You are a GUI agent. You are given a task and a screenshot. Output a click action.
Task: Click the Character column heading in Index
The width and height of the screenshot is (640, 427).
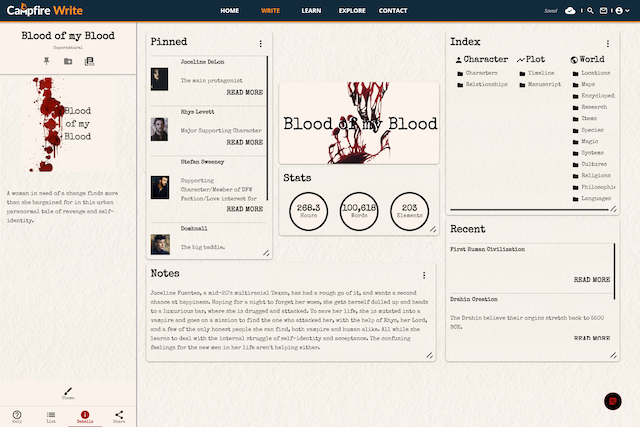tap(482, 60)
